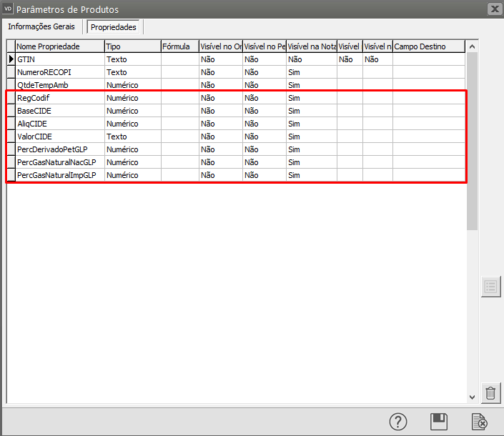Select the PercGasNaturalImpGLP row selector
Viewport: 504px width, 436px height.
coord(11,175)
